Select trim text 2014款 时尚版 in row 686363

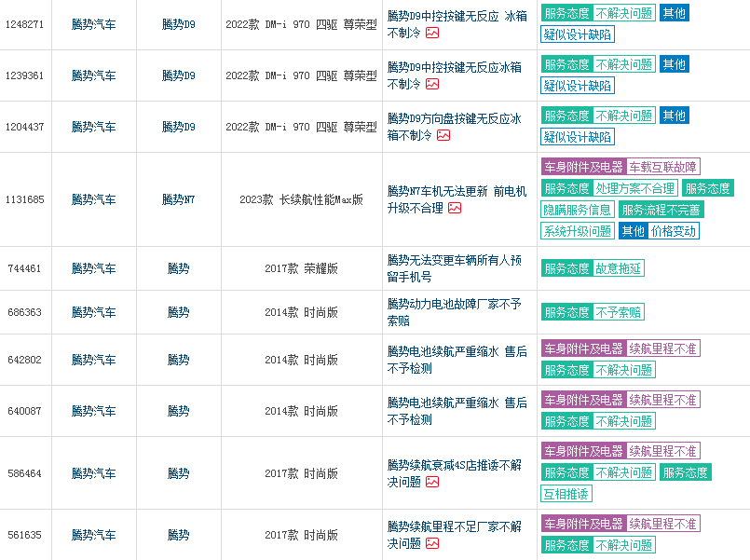(x=301, y=312)
